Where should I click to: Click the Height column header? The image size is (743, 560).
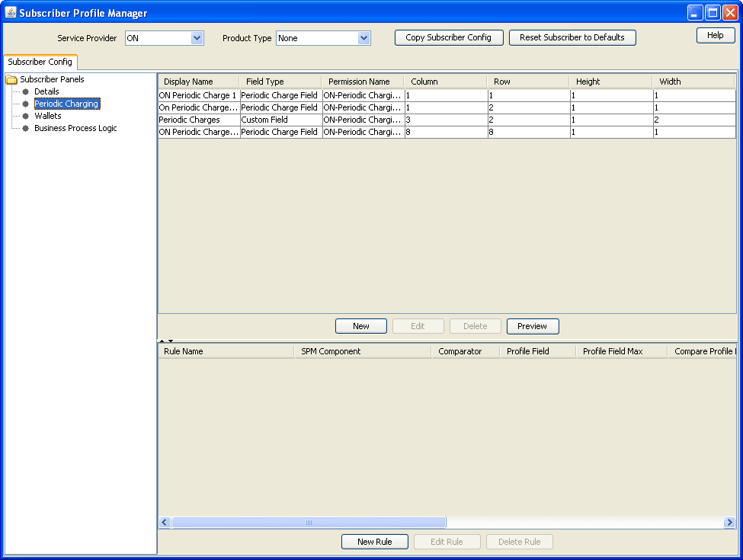[x=612, y=82]
